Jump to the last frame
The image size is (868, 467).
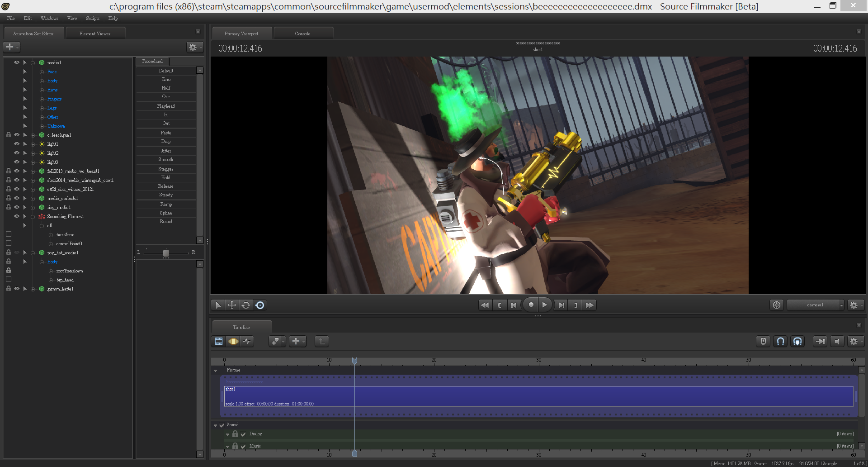(x=590, y=305)
